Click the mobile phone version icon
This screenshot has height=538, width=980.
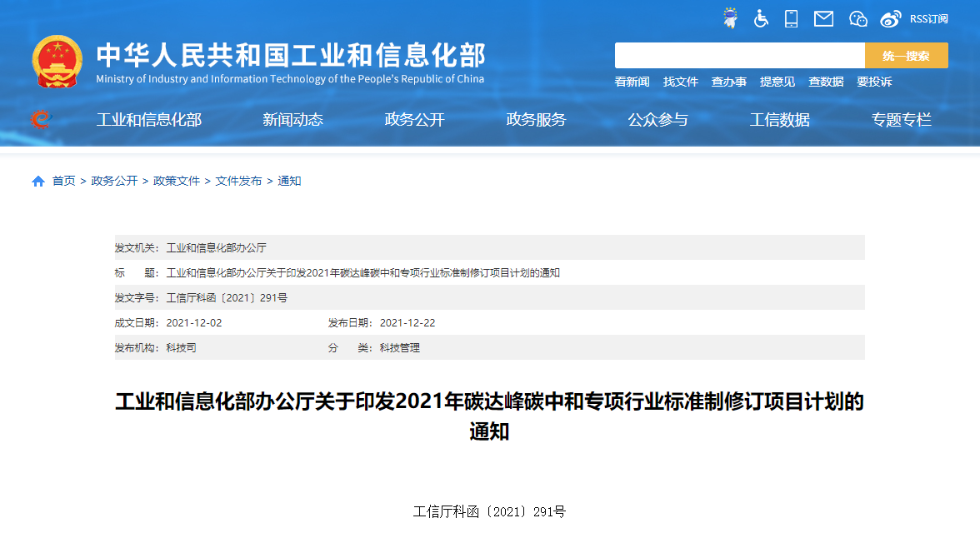click(791, 18)
